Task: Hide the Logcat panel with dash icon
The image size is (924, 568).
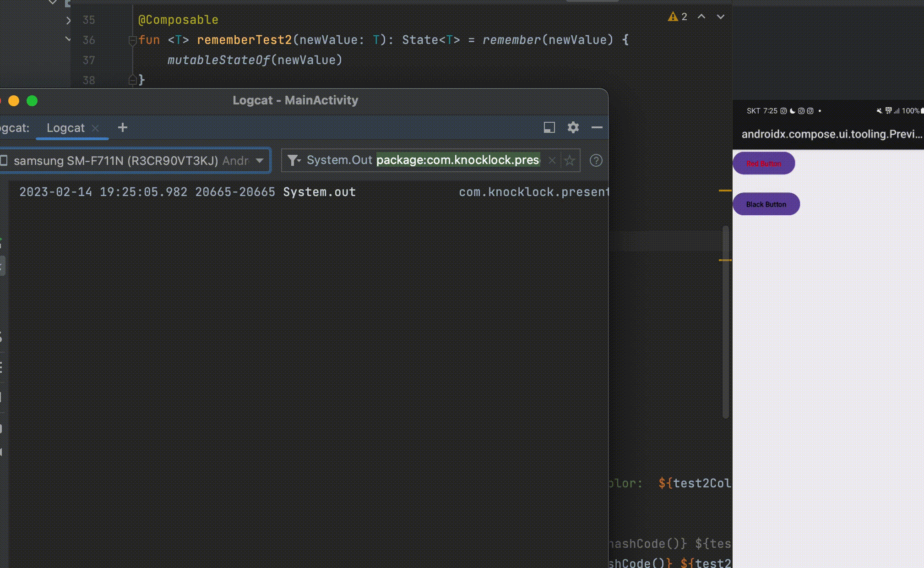Action: pos(597,127)
